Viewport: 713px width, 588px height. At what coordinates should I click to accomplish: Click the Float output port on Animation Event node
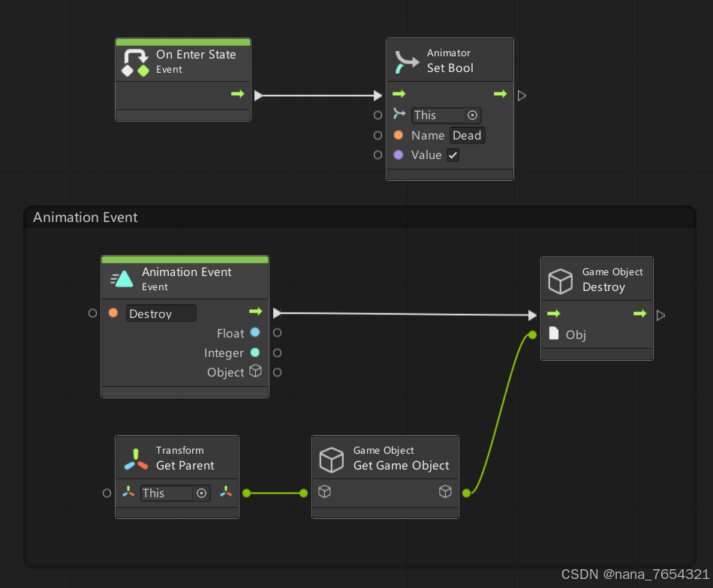point(277,333)
